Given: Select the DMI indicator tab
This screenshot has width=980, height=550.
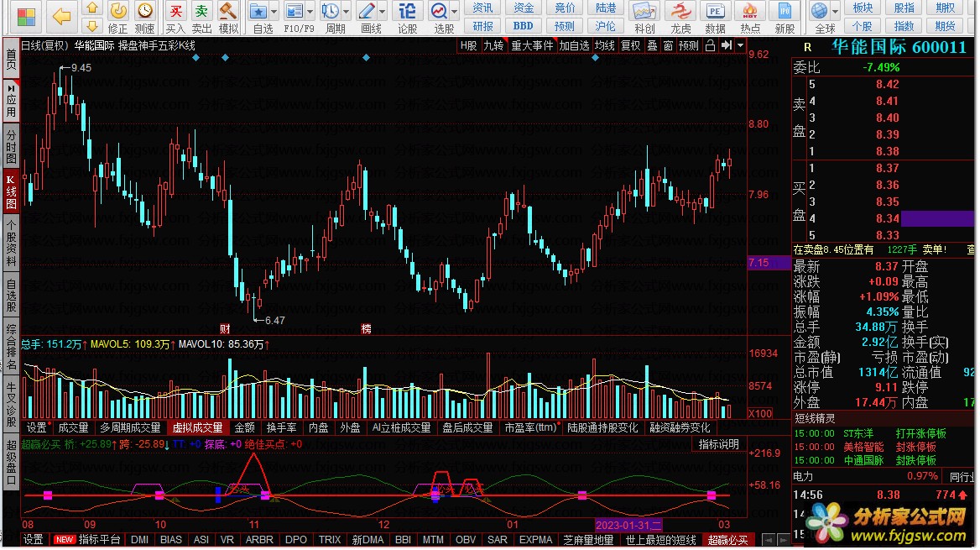Looking at the screenshot, I should 139,540.
